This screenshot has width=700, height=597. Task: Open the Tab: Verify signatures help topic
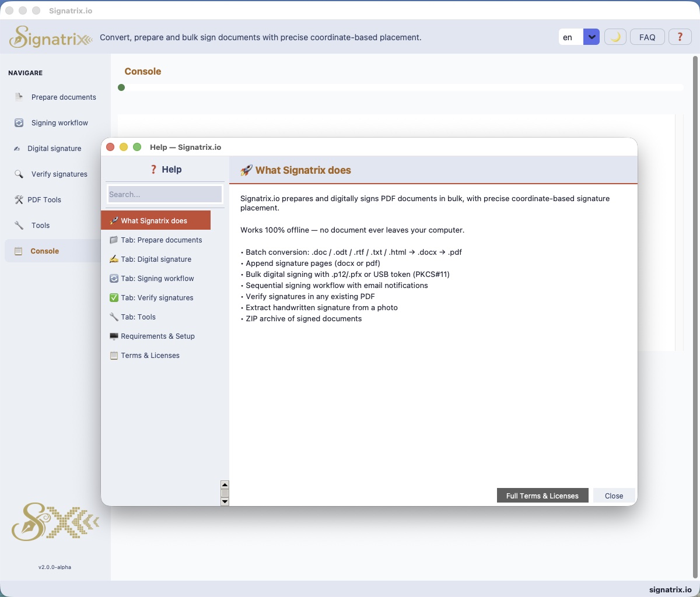157,298
